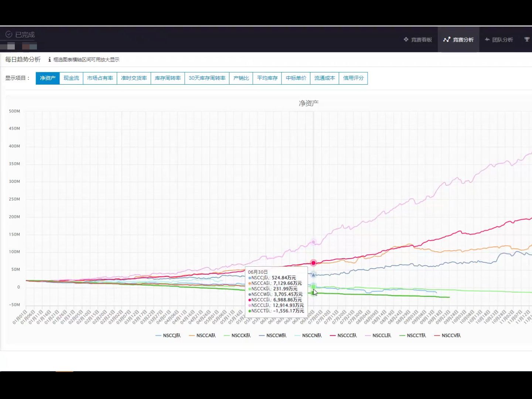The width and height of the screenshot is (532, 399).
Task: Click the info icon beside the zoom hint
Action: click(x=50, y=59)
